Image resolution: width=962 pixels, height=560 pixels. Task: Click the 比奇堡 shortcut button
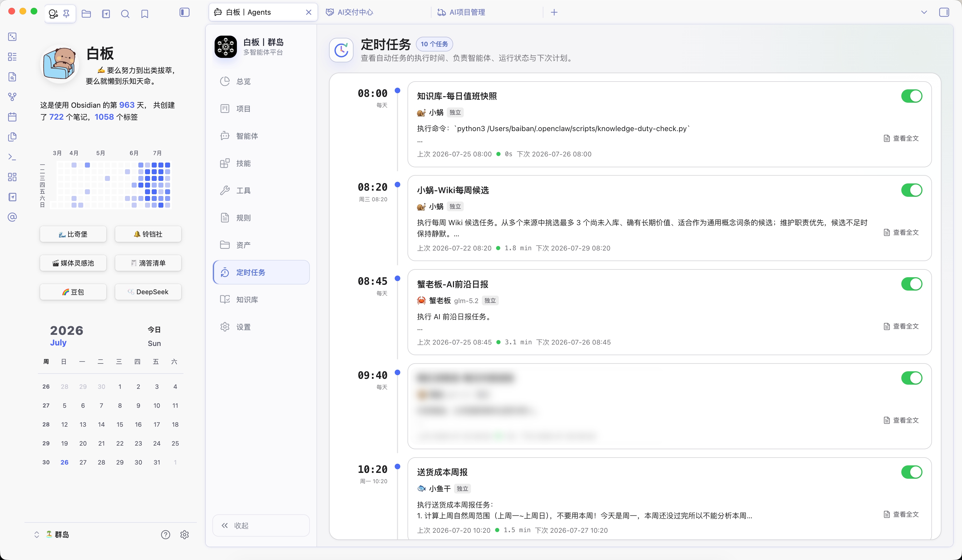click(73, 234)
